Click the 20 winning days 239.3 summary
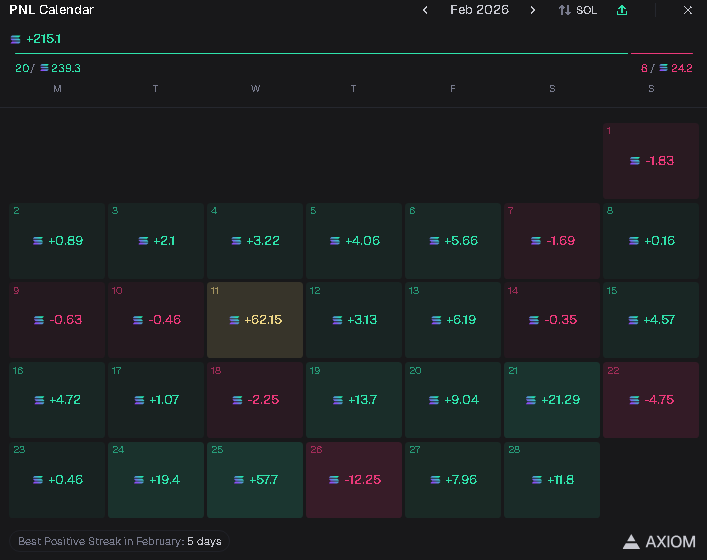 48,68
